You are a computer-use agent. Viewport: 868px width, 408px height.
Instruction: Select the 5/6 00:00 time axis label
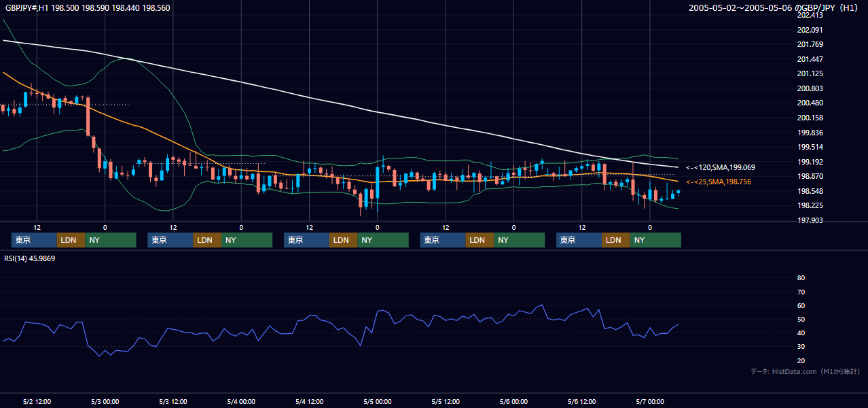513,401
